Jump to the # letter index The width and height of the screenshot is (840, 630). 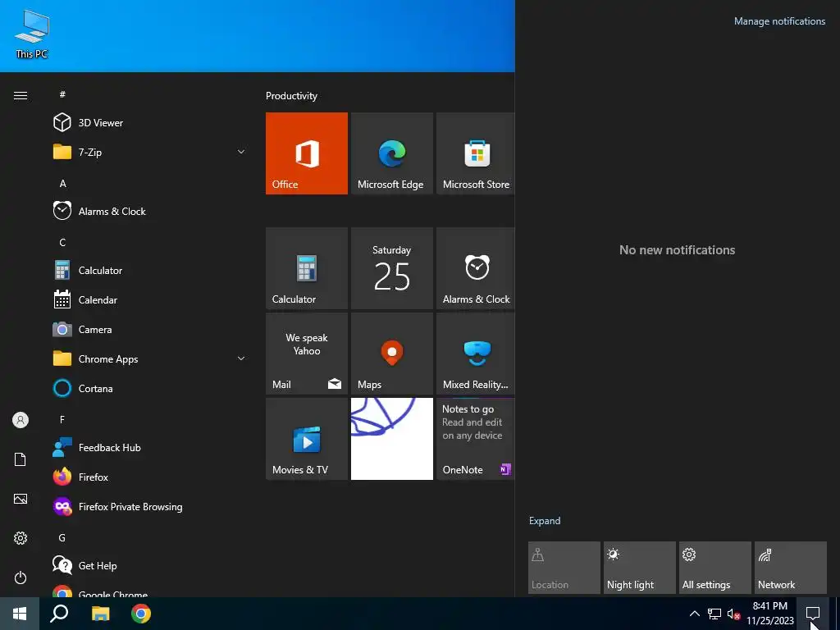click(x=62, y=94)
